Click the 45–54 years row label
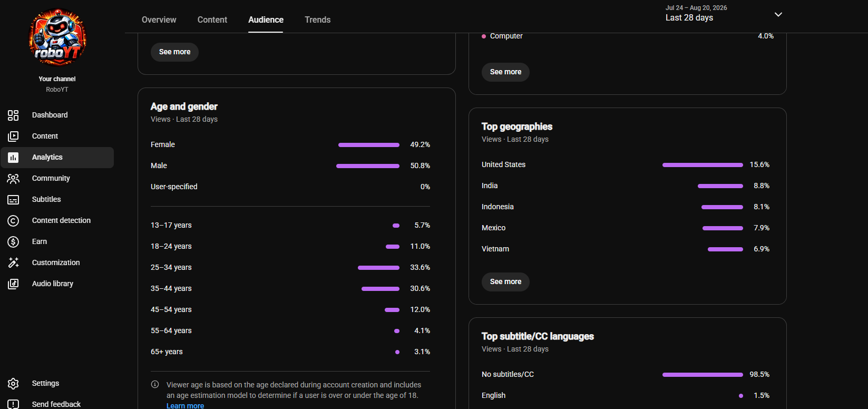 [171, 309]
